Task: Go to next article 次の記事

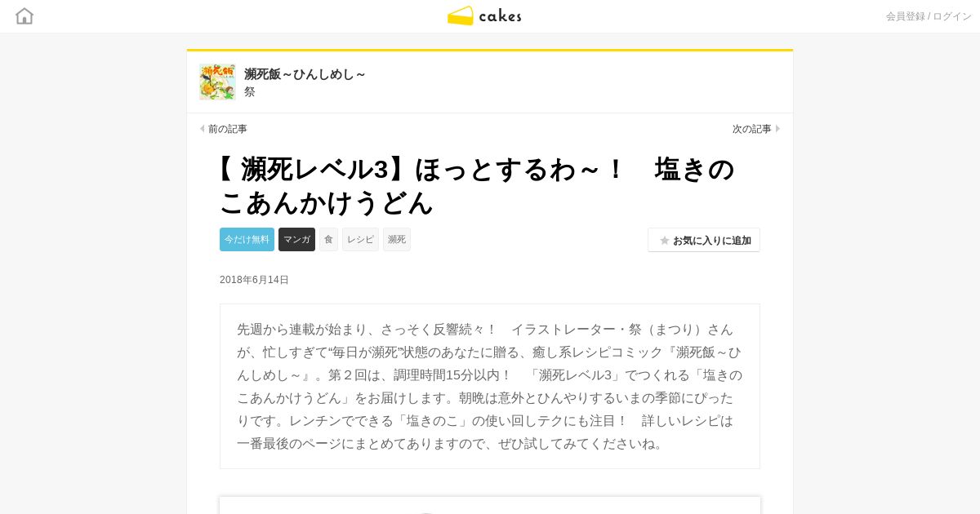Action: [x=751, y=129]
